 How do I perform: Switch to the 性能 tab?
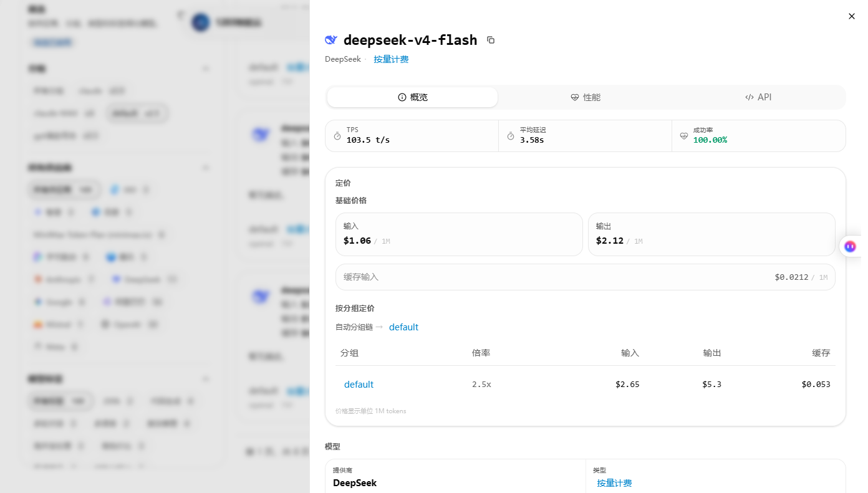click(586, 97)
